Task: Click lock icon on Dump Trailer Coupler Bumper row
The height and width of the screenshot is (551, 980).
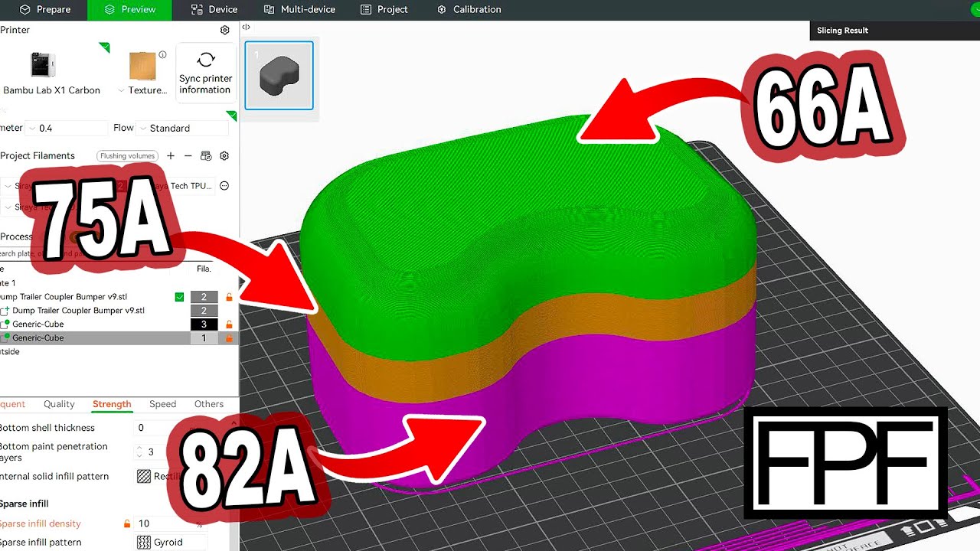Action: (x=229, y=297)
